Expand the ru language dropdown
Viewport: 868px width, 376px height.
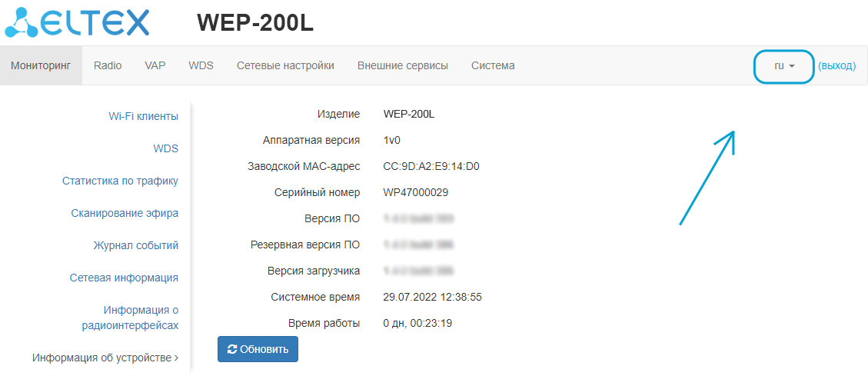point(783,66)
